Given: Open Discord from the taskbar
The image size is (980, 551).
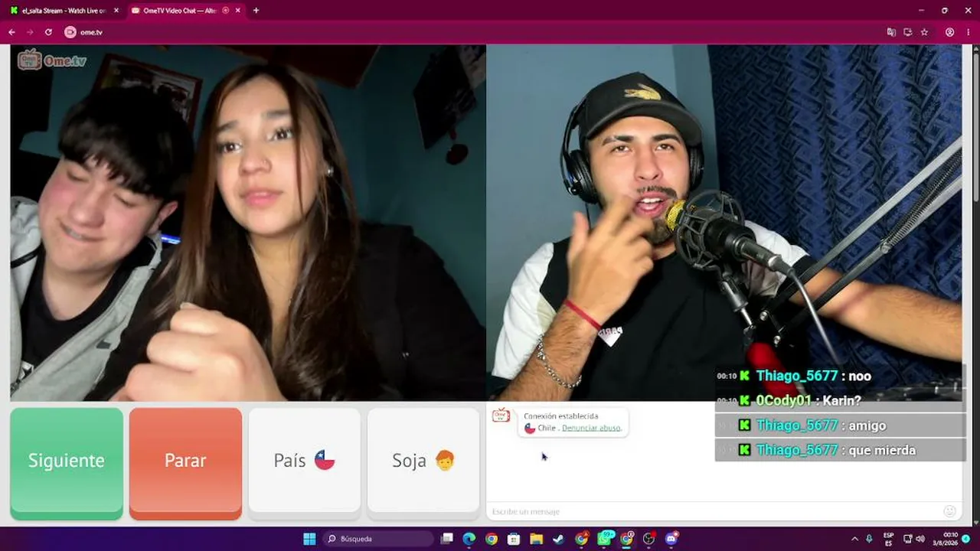Looking at the screenshot, I should pos(671,539).
